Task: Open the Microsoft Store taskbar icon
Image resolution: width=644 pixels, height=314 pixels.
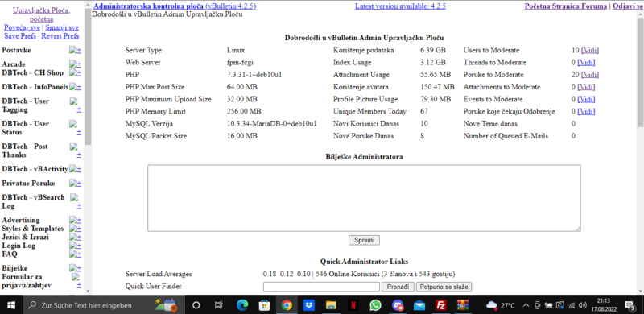Action: (x=265, y=305)
